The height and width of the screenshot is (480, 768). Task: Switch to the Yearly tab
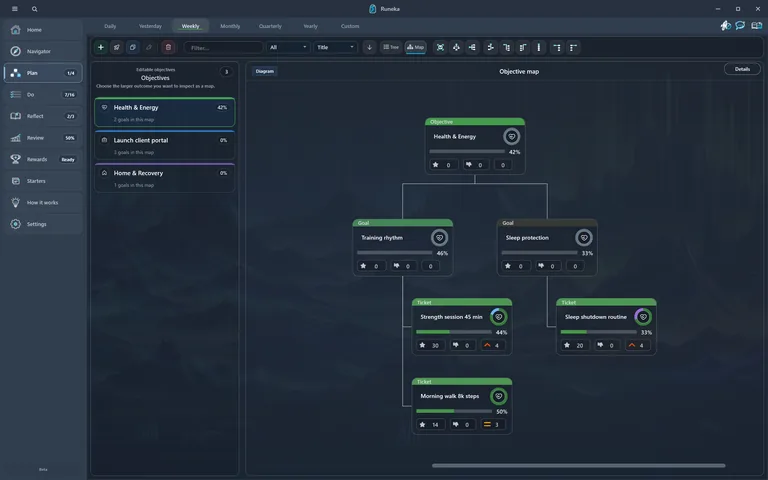tap(311, 26)
